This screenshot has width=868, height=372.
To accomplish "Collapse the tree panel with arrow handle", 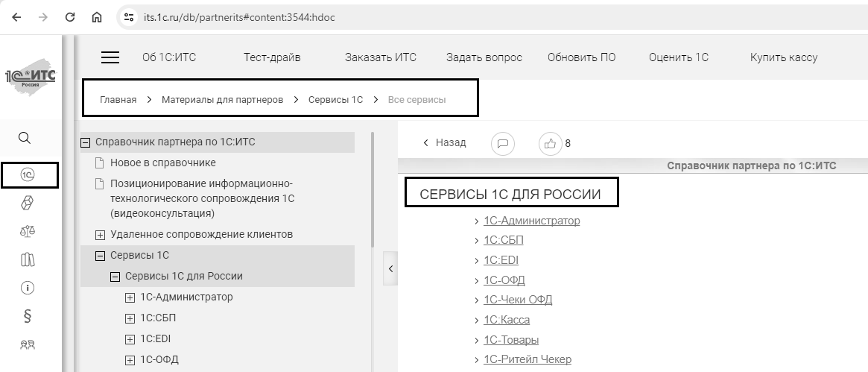I will pyautogui.click(x=390, y=268).
